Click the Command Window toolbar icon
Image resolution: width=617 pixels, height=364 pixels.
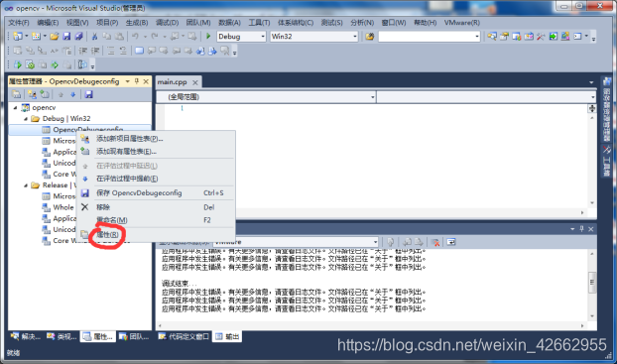[577, 37]
